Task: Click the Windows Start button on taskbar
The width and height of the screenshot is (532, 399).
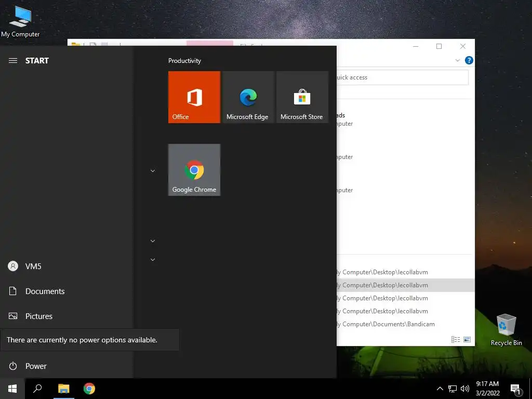Action: [x=12, y=389]
